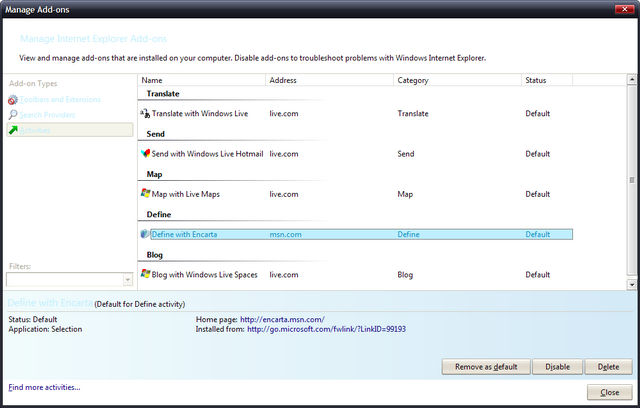The height and width of the screenshot is (408, 640).
Task: Open the go.microsoft.com fwlink installed-from link
Action: point(327,329)
